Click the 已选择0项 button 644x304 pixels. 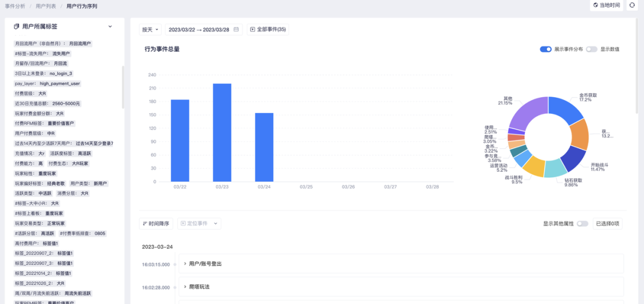click(x=608, y=224)
